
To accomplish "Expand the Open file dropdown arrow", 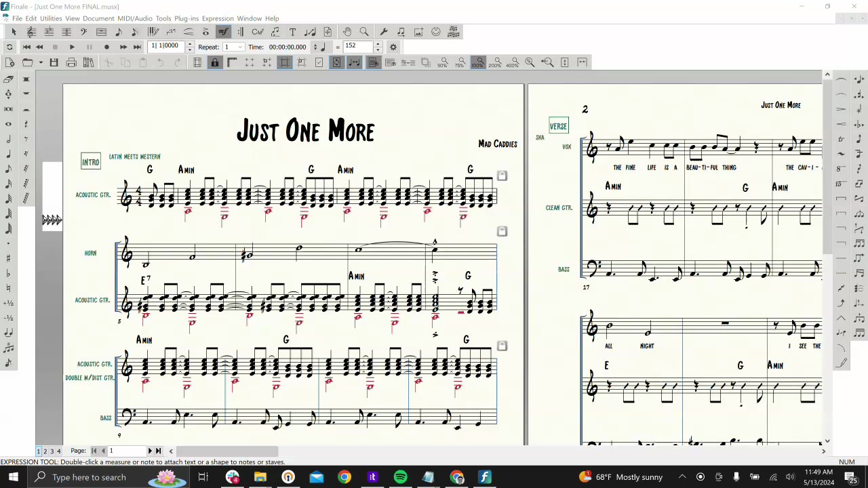I will 41,62.
